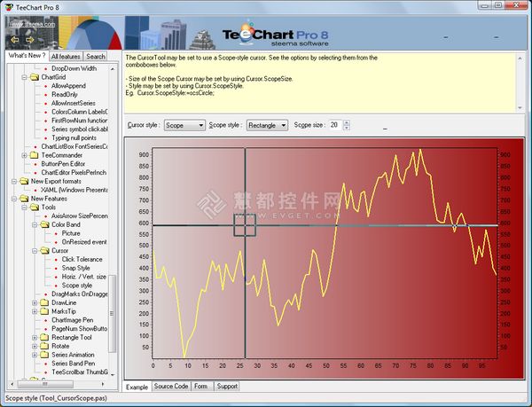
Task: Select the Snap Style tree item
Action: pyautogui.click(x=75, y=269)
